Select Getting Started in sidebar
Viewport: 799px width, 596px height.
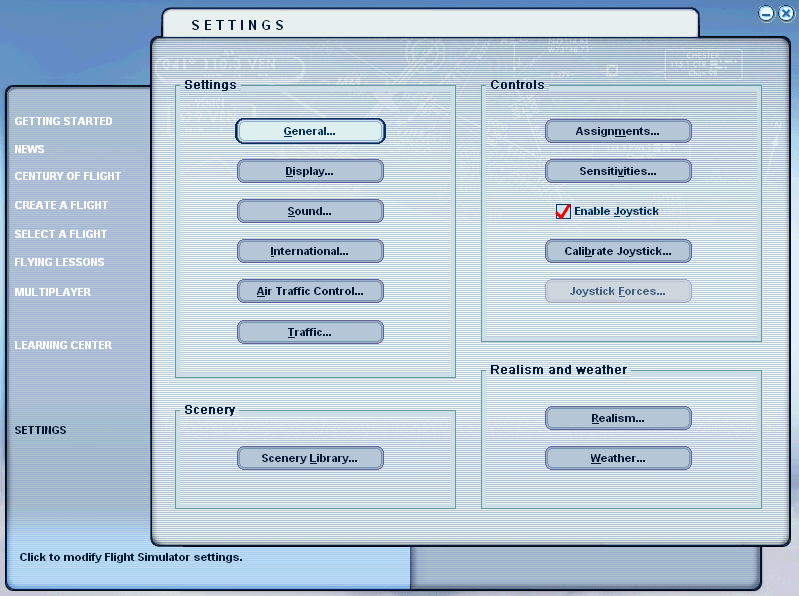coord(63,121)
